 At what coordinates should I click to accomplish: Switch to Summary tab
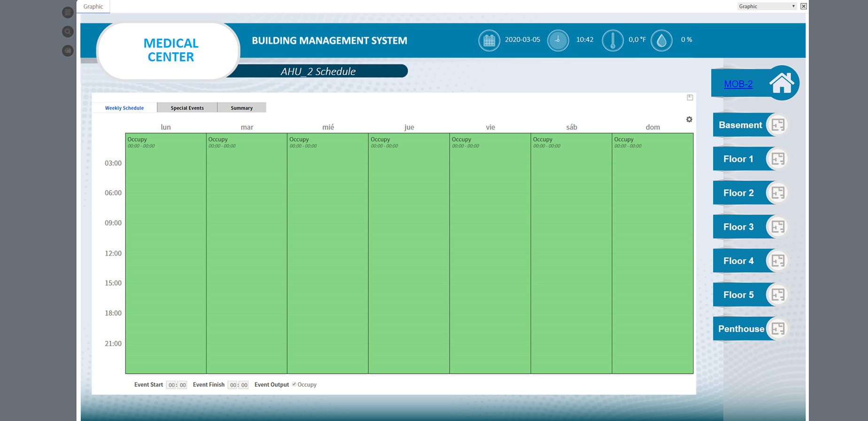(241, 107)
